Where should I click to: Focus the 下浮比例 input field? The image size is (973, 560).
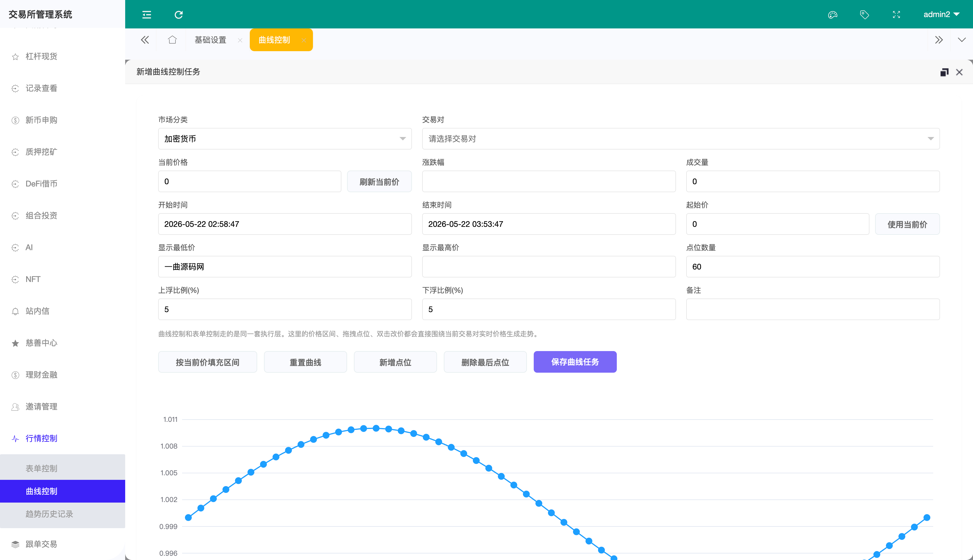549,309
